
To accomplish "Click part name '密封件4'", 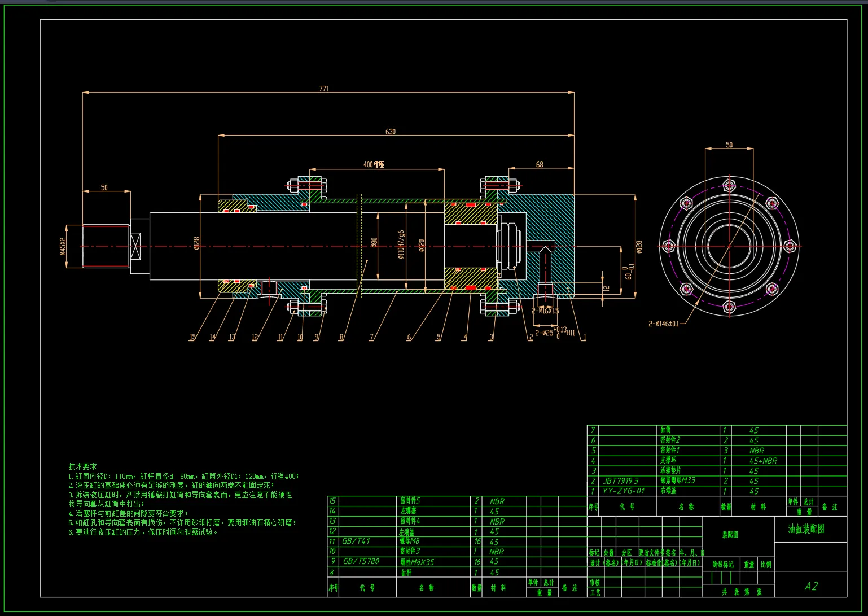I will [410, 521].
